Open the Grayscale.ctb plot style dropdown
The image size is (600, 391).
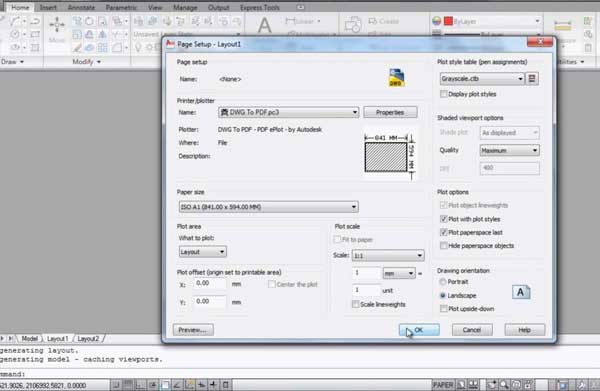482,79
